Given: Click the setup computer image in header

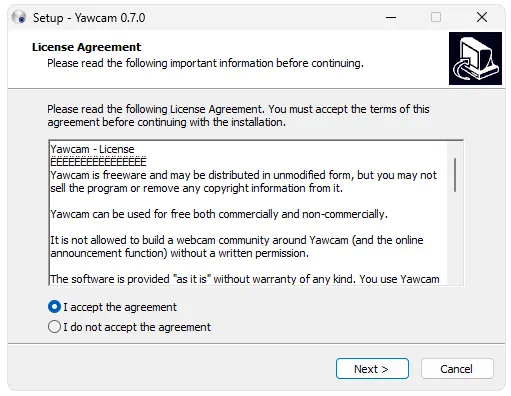Looking at the screenshot, I should point(475,58).
